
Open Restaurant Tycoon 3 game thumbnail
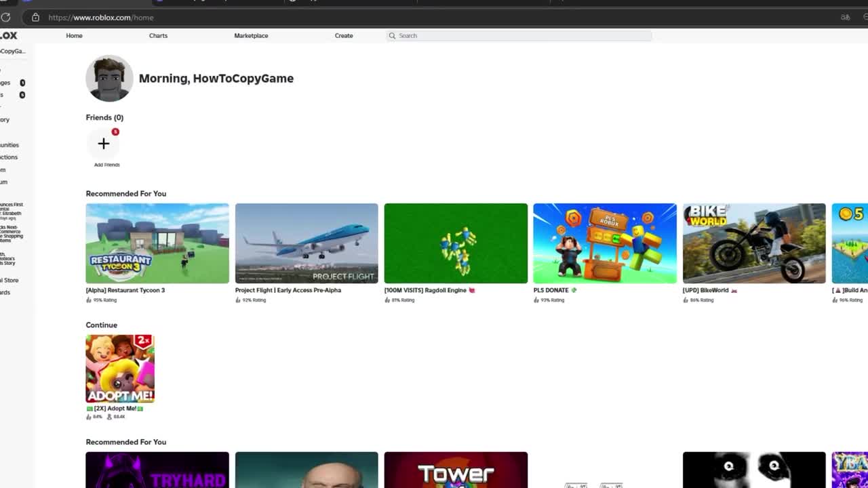(x=157, y=243)
